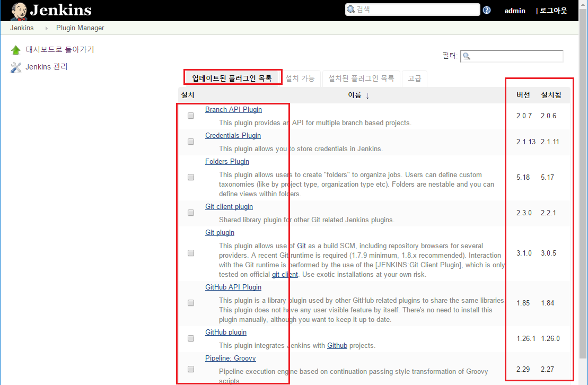The height and width of the screenshot is (385, 588).
Task: Click version value 3.1.0
Action: click(524, 253)
